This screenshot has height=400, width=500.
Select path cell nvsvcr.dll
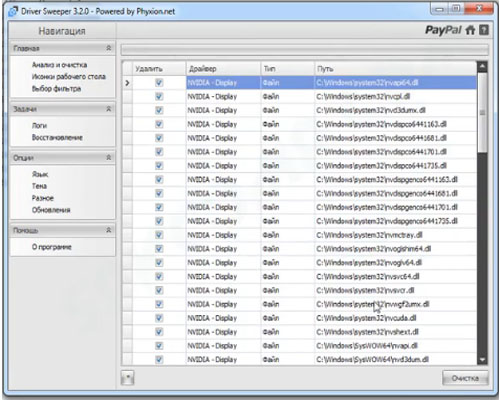click(396, 290)
